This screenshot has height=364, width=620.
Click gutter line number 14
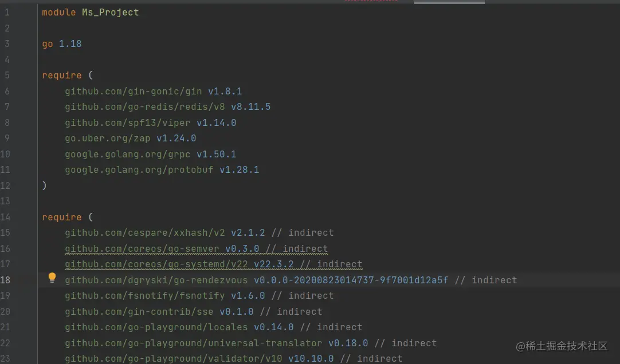pyautogui.click(x=5, y=217)
